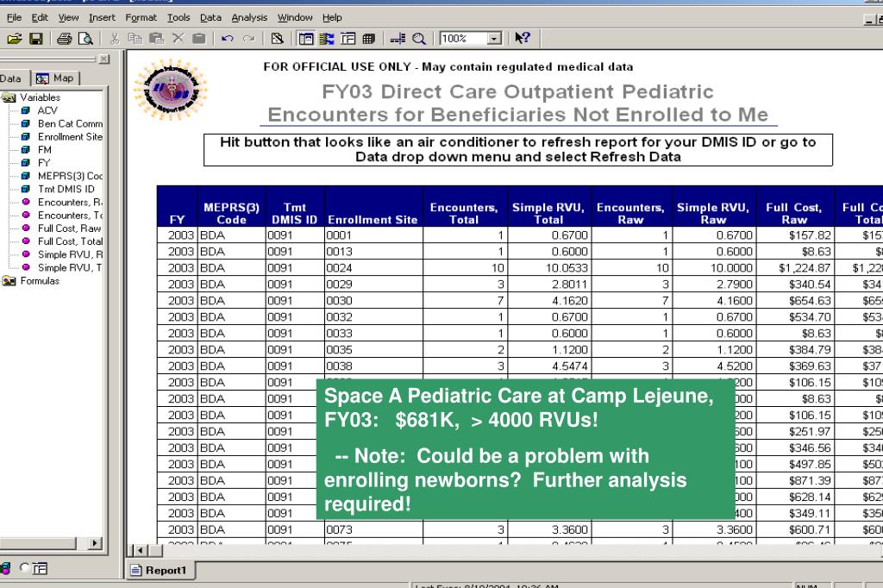Click the clipboard icon after Delete
883x588 pixels.
199,38
